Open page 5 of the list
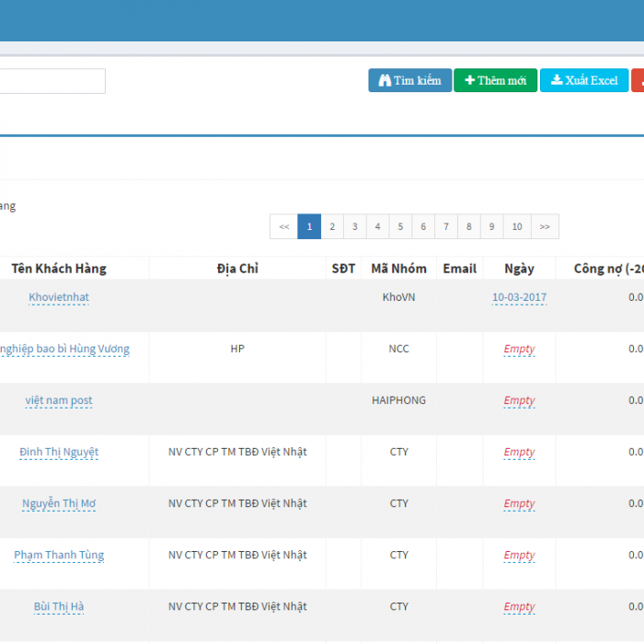The image size is (644, 644). 400,226
